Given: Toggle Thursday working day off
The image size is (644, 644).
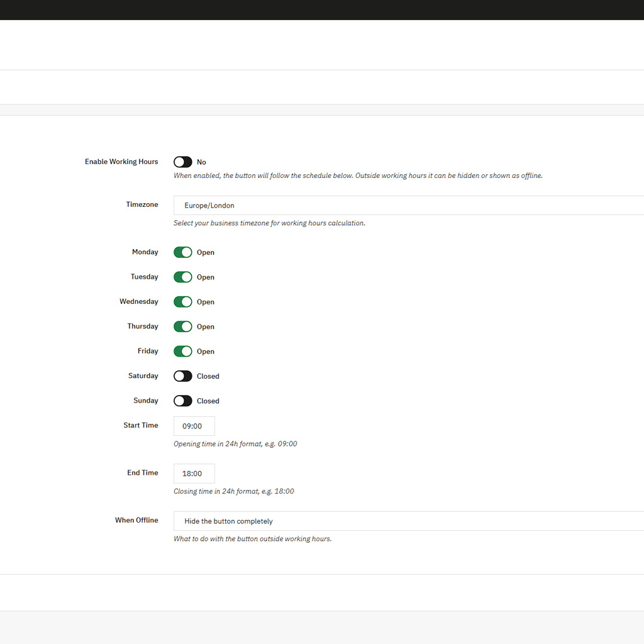Looking at the screenshot, I should click(x=182, y=326).
